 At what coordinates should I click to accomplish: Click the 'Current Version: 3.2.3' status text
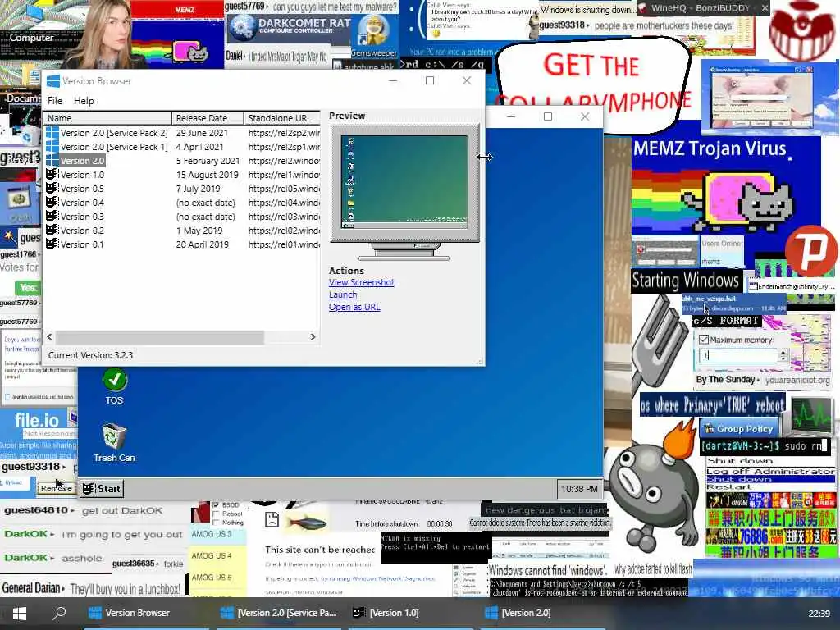(x=90, y=355)
